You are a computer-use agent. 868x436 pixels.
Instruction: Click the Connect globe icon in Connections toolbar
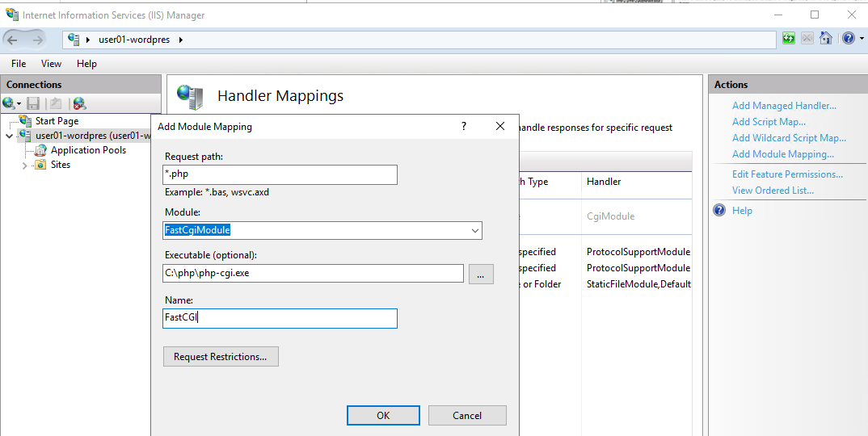8,103
